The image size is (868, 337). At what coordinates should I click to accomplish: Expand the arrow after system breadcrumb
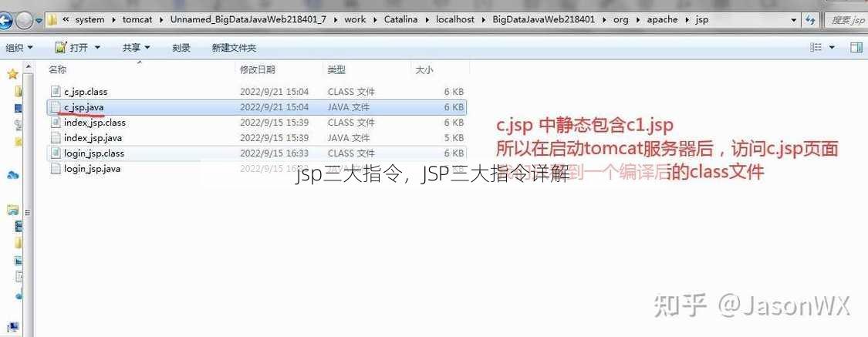coord(114,20)
